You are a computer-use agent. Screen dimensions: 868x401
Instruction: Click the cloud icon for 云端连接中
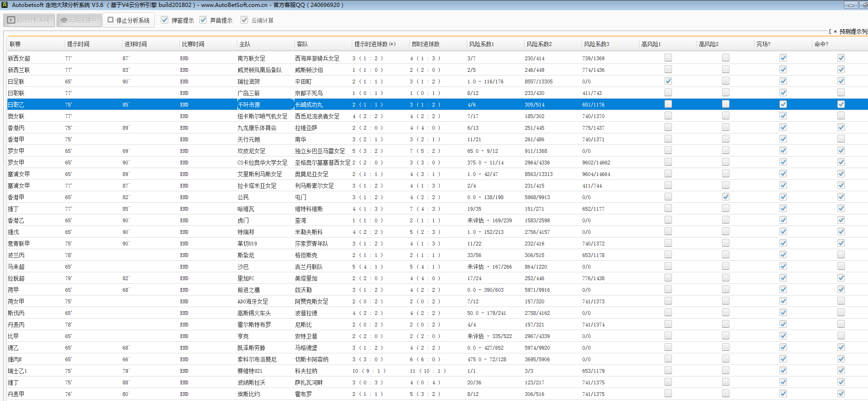[x=64, y=20]
